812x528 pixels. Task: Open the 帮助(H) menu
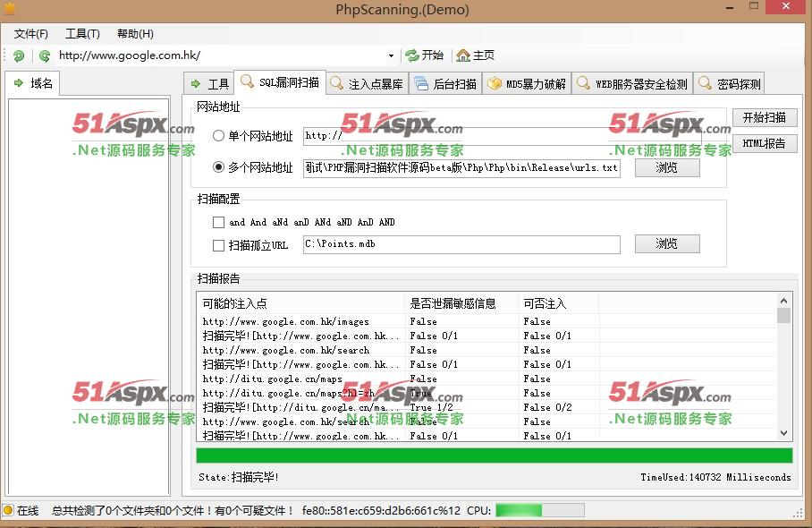[x=135, y=34]
